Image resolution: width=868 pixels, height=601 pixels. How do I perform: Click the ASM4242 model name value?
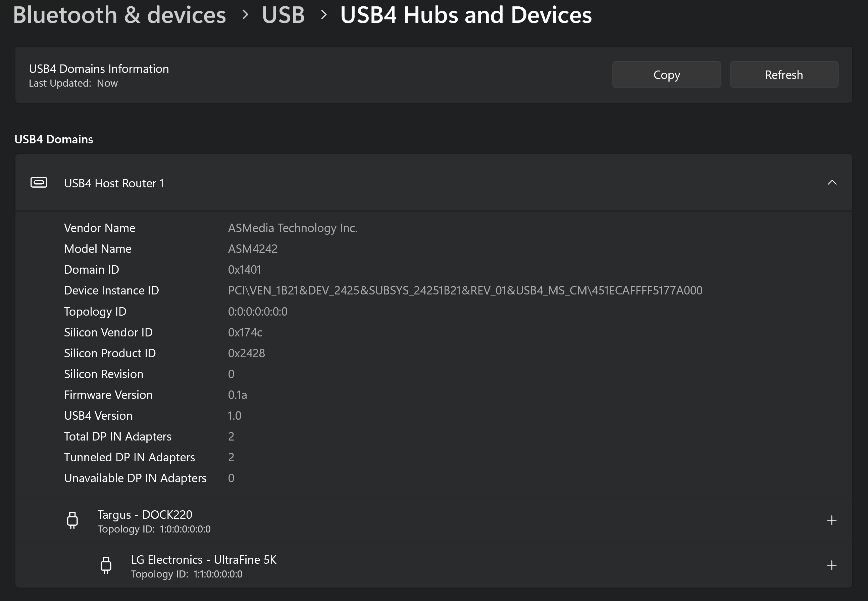point(253,249)
